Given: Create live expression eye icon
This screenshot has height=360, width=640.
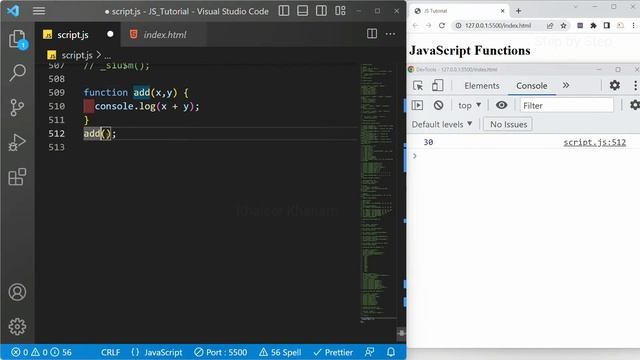Looking at the screenshot, I should point(501,105).
